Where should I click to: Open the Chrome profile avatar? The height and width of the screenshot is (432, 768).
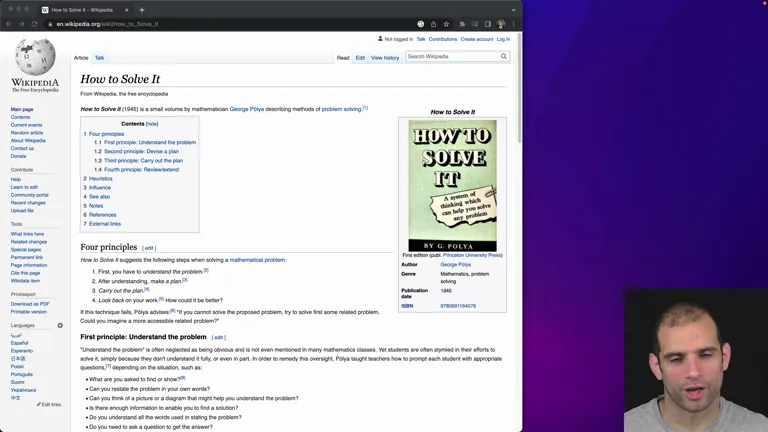501,24
